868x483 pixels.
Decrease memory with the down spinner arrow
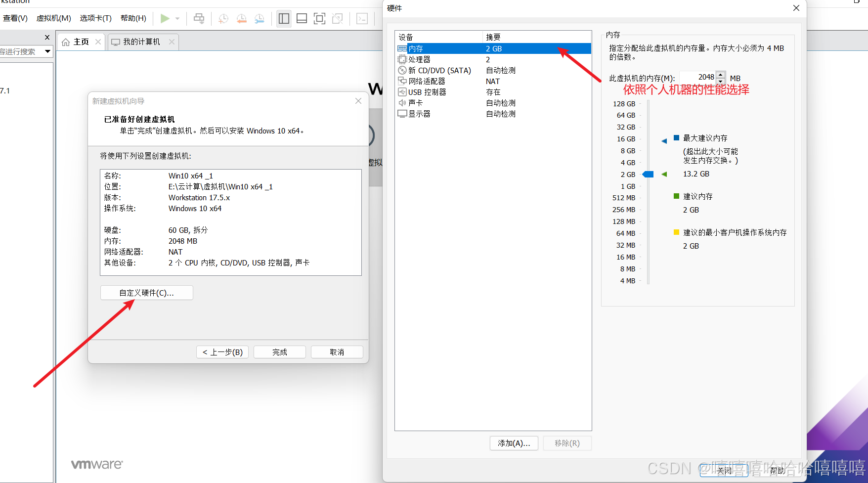point(721,81)
